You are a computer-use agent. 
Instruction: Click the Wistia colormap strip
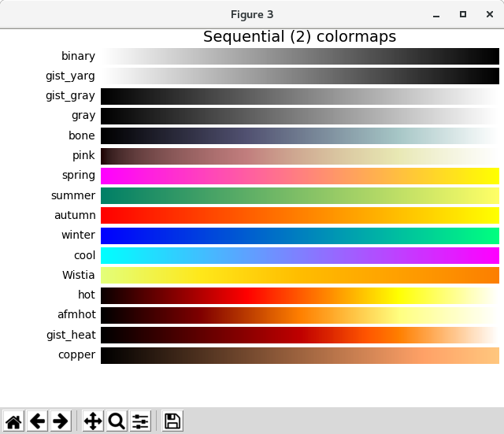pos(300,275)
